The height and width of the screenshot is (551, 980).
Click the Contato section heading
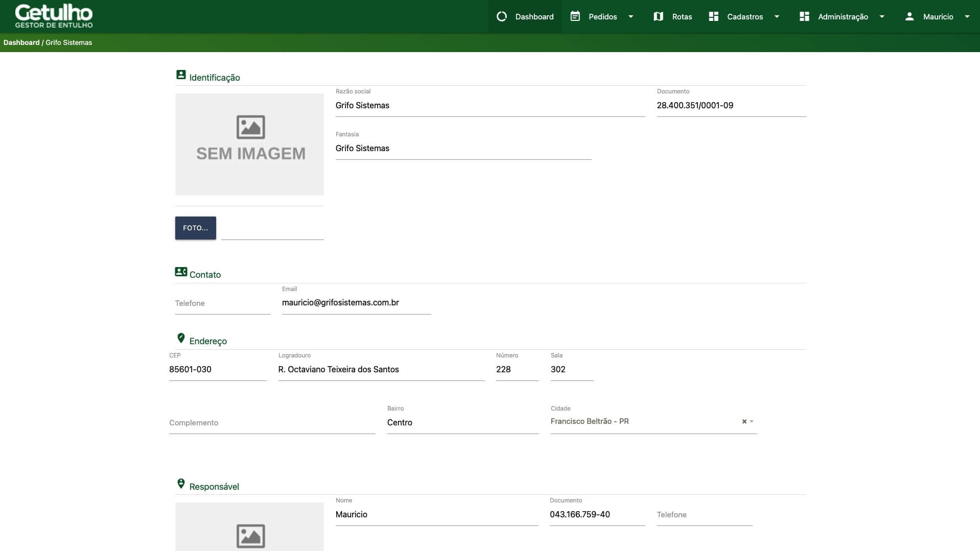click(x=205, y=275)
